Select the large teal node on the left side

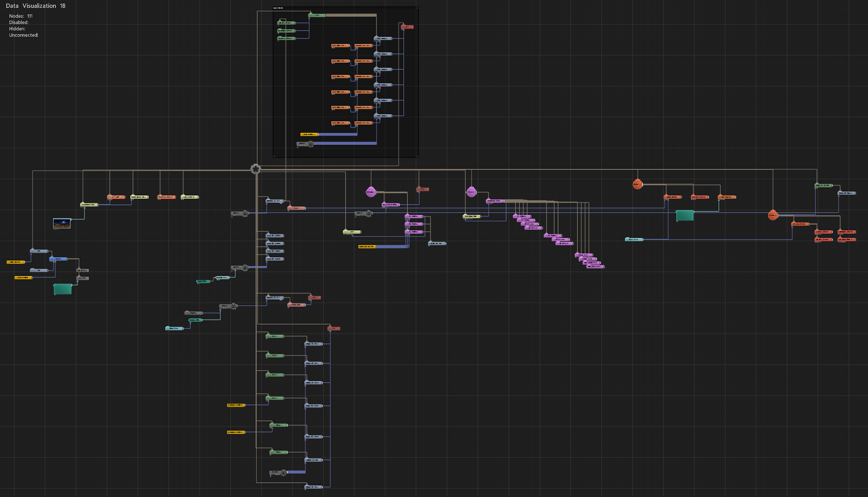coord(62,289)
